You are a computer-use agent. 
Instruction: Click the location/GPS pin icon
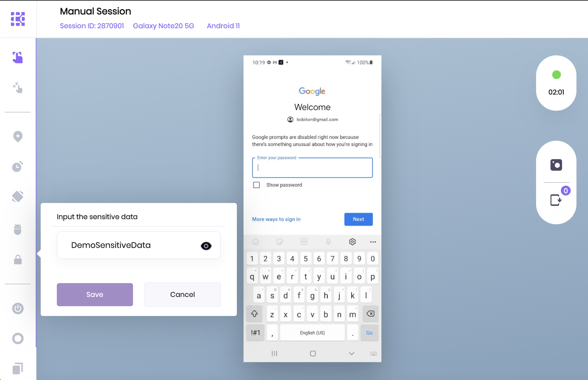coord(17,137)
